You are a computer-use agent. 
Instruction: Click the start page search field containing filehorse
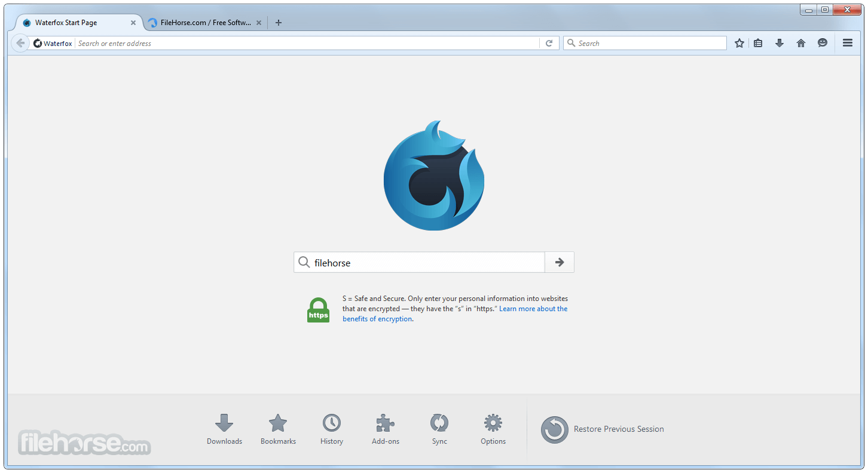(419, 262)
